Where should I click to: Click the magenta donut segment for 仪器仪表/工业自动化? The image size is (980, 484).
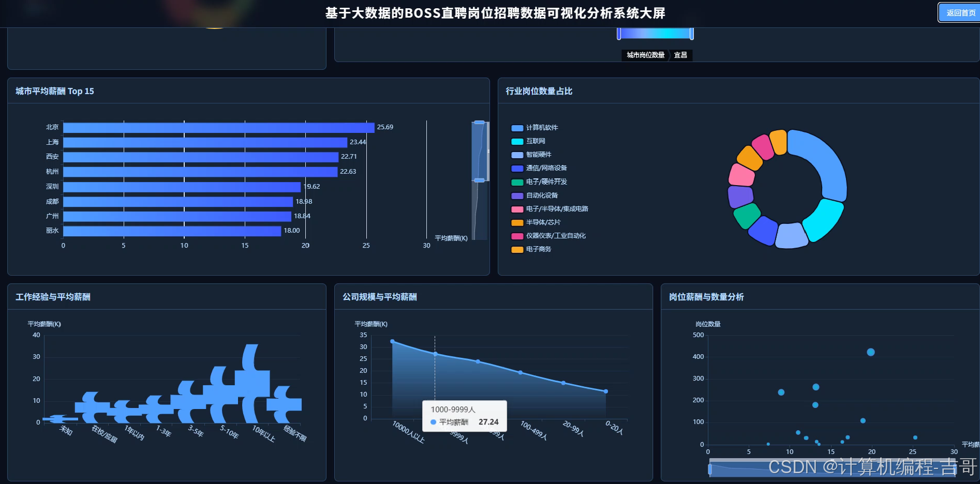point(762,147)
